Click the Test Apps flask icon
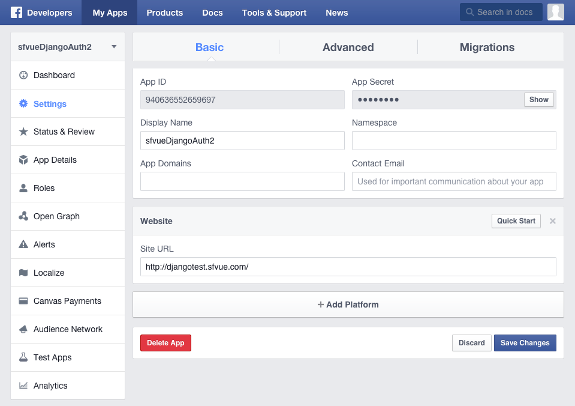575x406 pixels. 23,357
